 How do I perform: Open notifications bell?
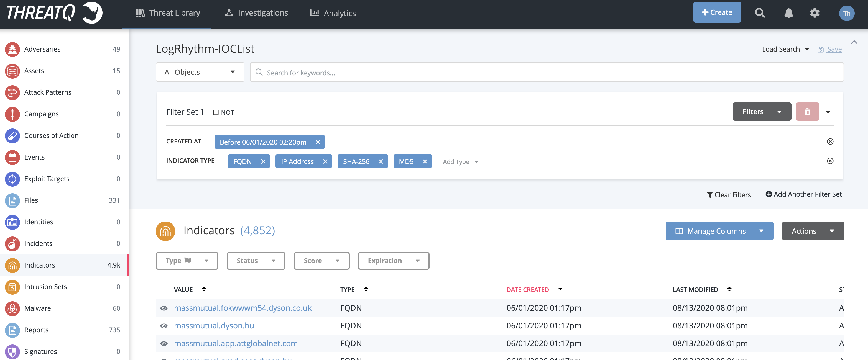click(x=788, y=13)
